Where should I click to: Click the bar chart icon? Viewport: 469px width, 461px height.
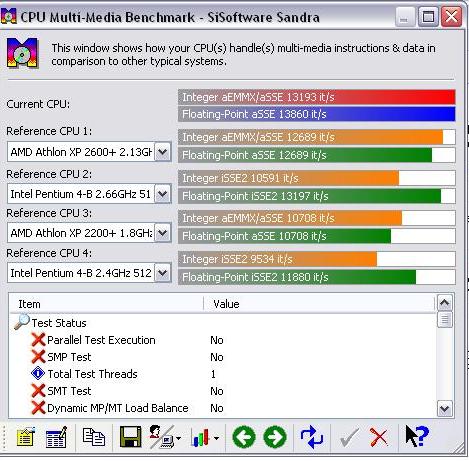tap(201, 437)
